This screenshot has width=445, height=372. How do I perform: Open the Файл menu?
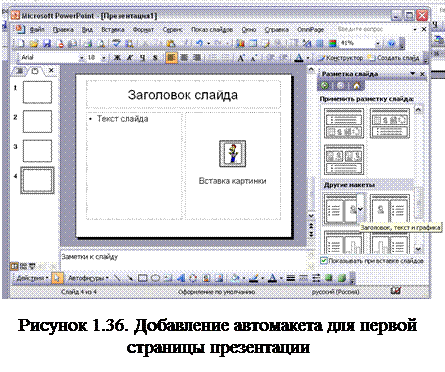(37, 30)
